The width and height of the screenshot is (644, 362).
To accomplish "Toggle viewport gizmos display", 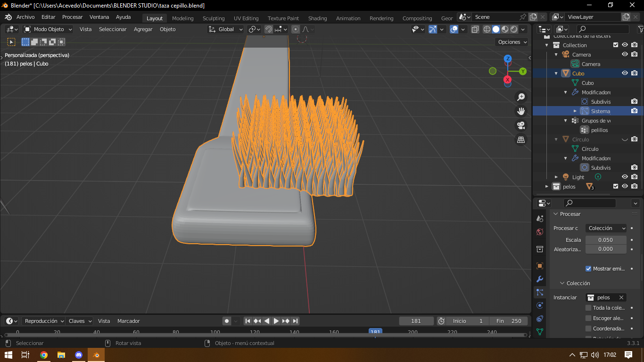I will (x=433, y=29).
